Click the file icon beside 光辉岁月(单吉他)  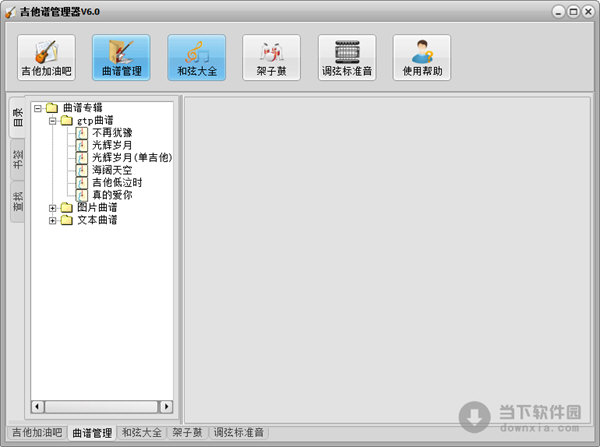(82, 158)
